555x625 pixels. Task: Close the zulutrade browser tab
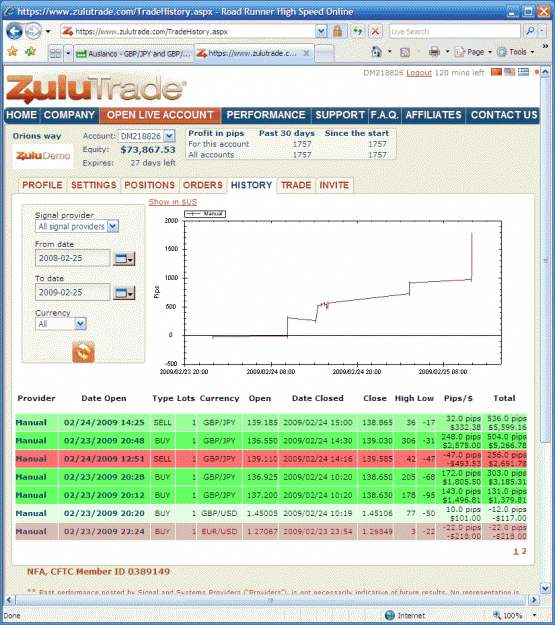pos(306,53)
